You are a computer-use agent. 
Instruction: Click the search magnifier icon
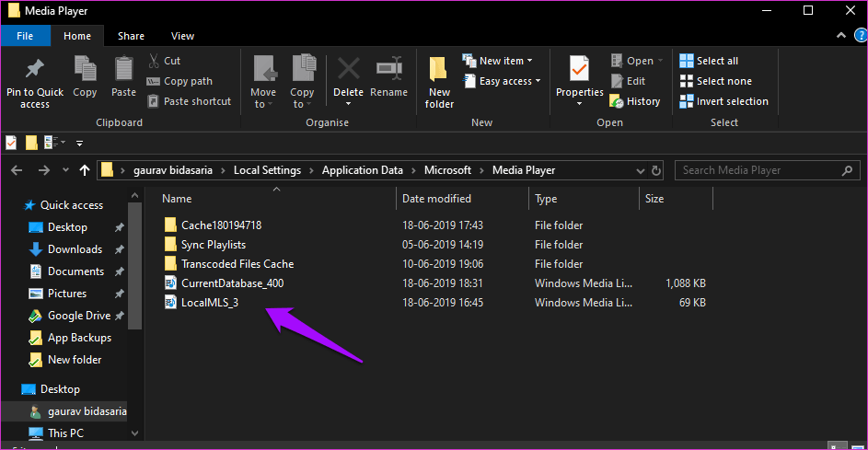point(847,170)
